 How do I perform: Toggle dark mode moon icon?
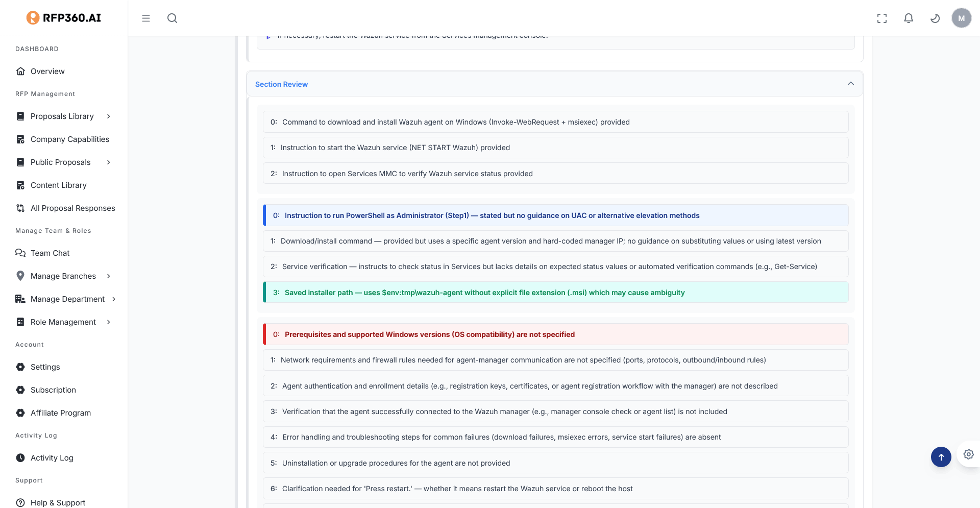[935, 18]
